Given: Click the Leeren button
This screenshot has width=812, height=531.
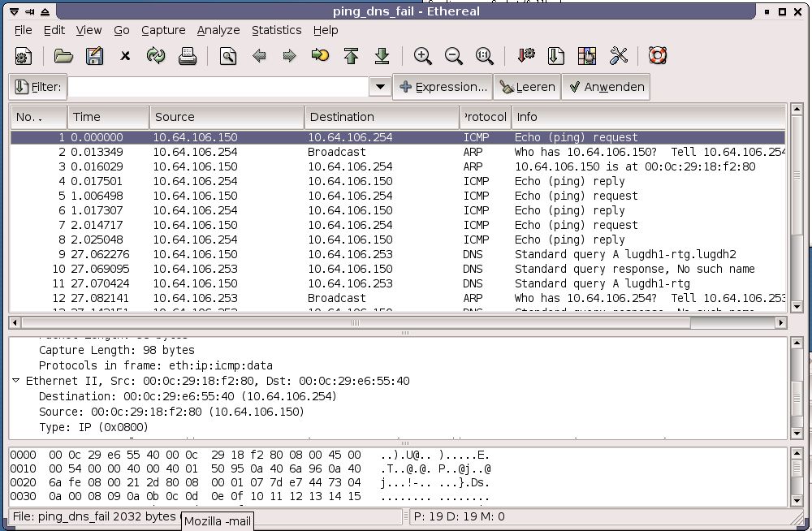Looking at the screenshot, I should [527, 87].
